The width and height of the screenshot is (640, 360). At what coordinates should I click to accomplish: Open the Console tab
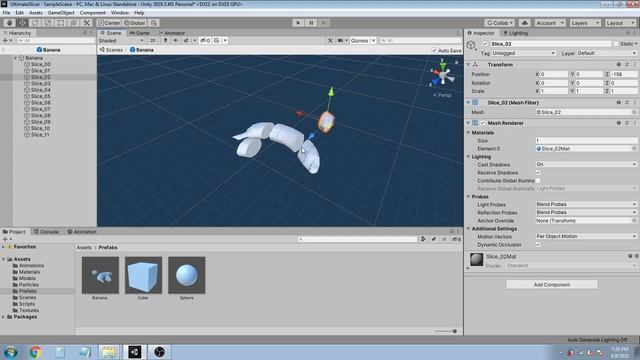(46, 231)
